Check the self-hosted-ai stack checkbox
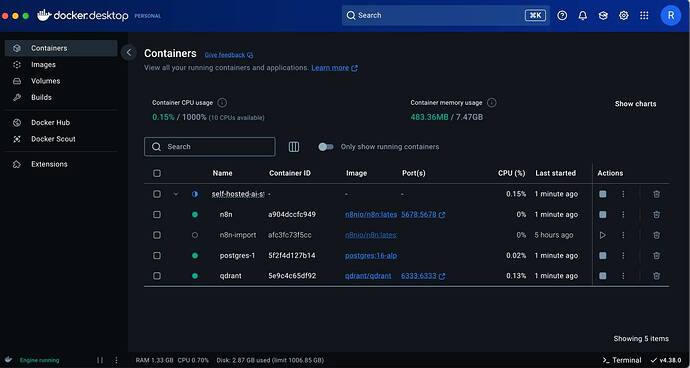 pos(157,194)
